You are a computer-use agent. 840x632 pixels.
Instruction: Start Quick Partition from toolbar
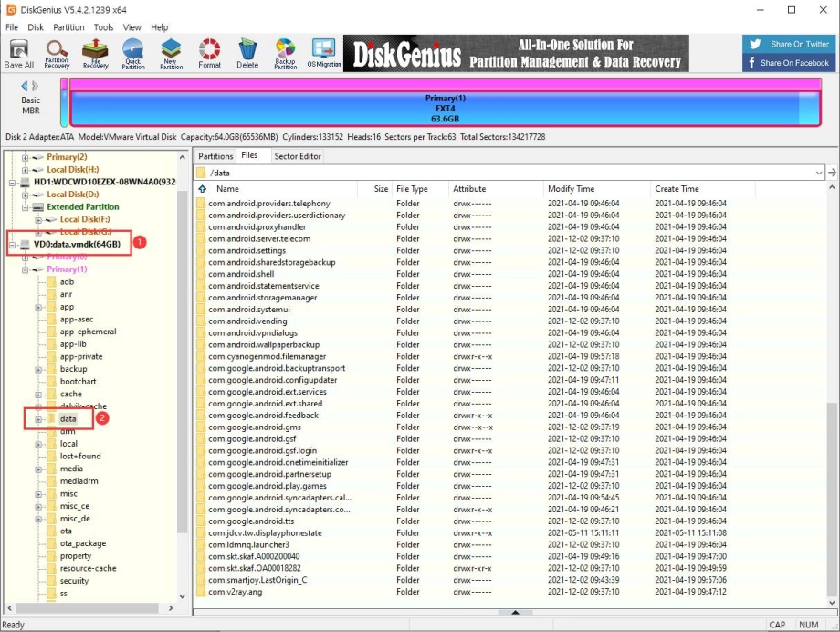coord(133,54)
